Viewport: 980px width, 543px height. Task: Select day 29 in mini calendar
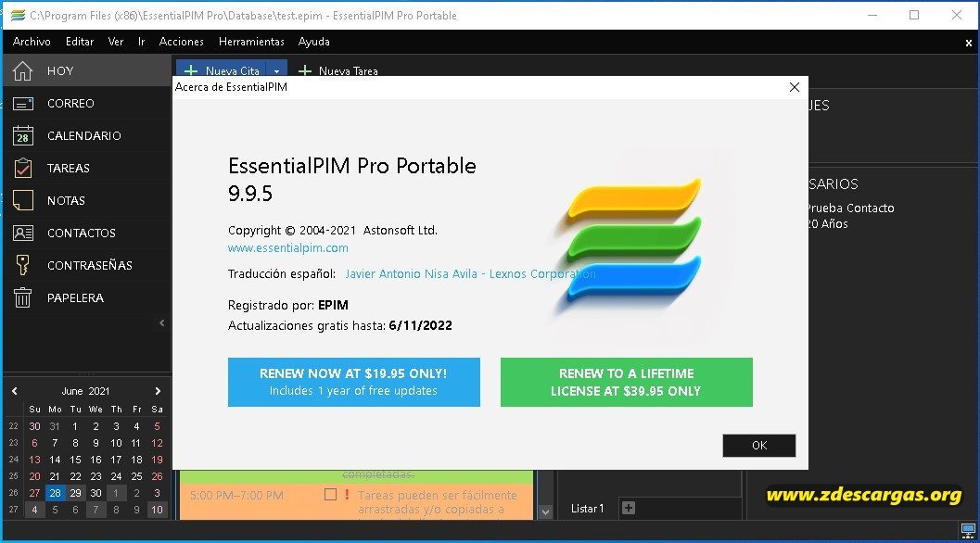pos(75,493)
